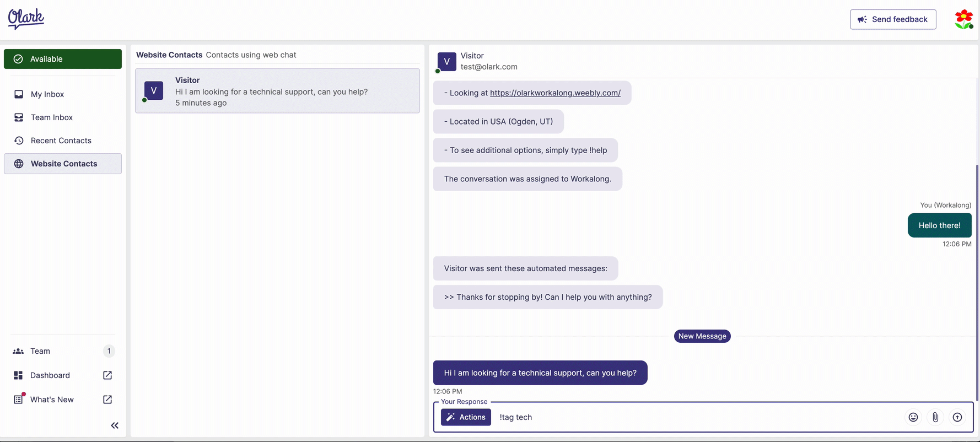Insert an emoji using the smiley icon
The height and width of the screenshot is (442, 980).
pyautogui.click(x=913, y=417)
